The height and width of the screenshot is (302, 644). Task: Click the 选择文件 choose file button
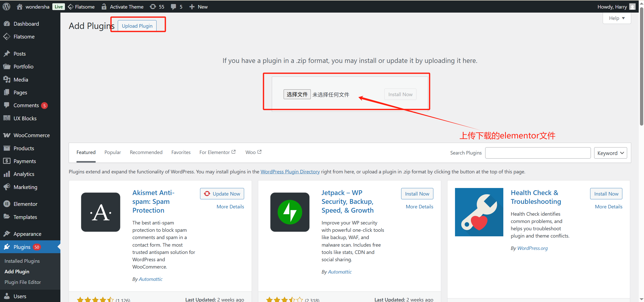click(297, 94)
